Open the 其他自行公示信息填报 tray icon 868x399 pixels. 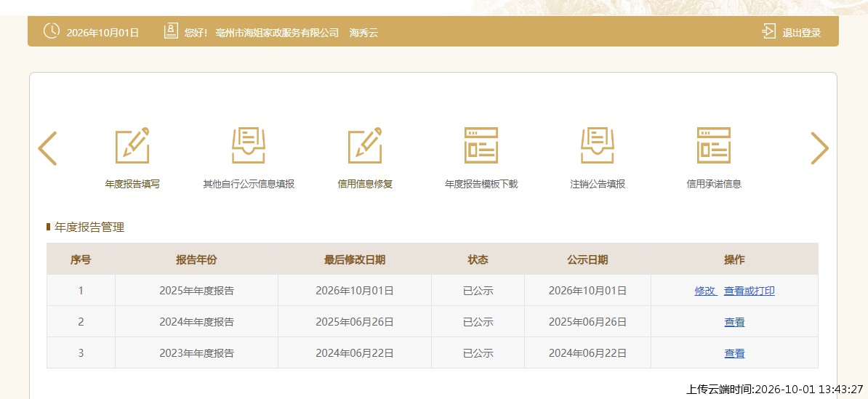pos(249,145)
